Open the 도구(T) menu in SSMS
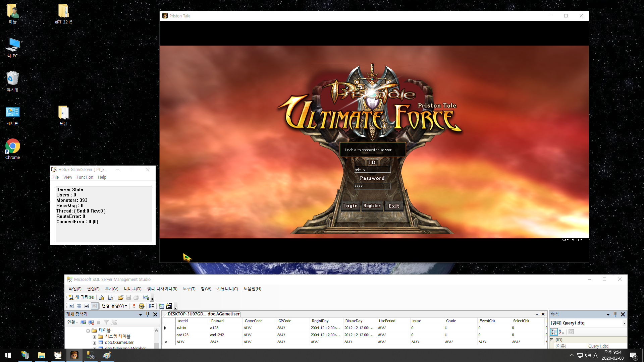 [189, 289]
